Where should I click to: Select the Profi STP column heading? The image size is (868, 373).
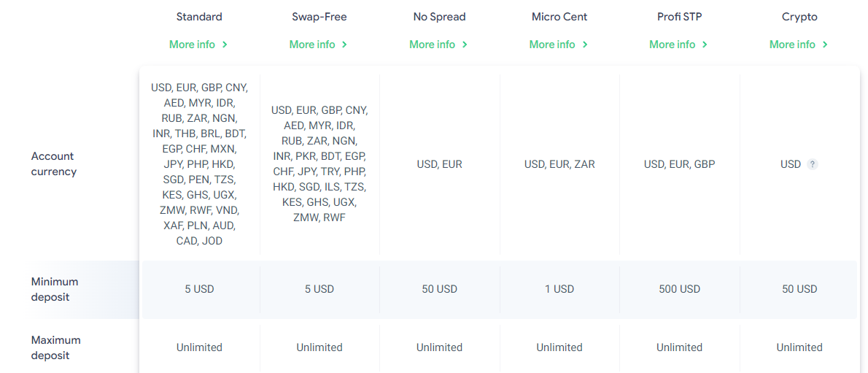pos(679,17)
